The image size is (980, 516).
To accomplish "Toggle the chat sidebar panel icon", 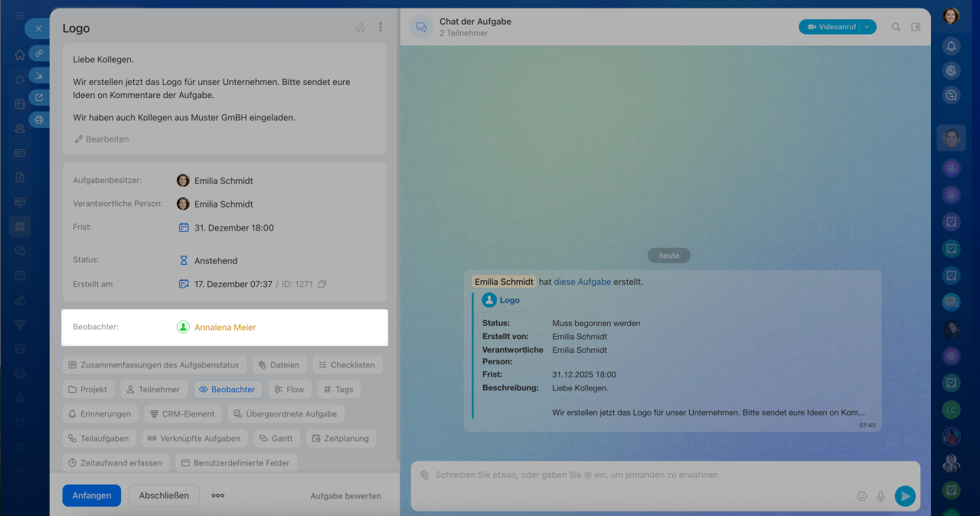I will coord(916,27).
